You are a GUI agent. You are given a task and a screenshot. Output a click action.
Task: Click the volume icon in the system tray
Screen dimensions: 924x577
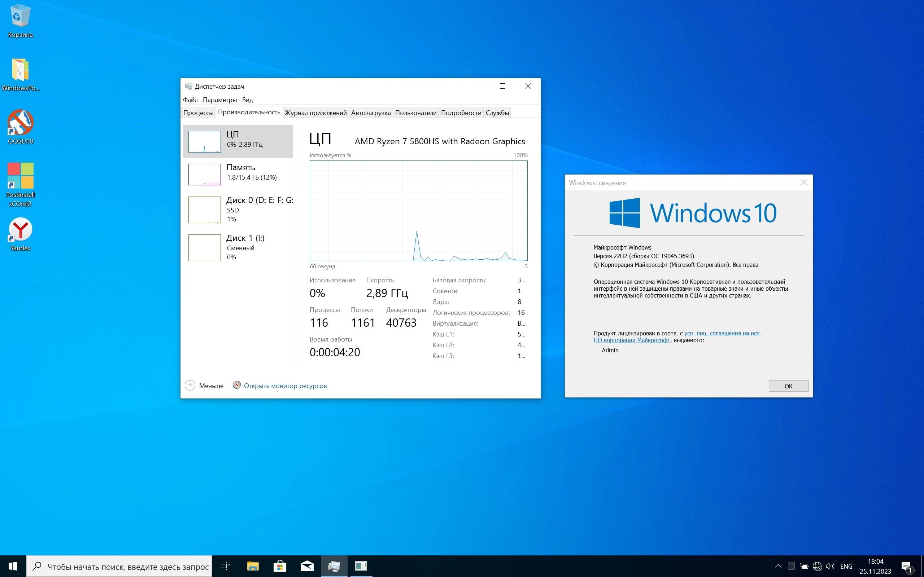point(830,566)
